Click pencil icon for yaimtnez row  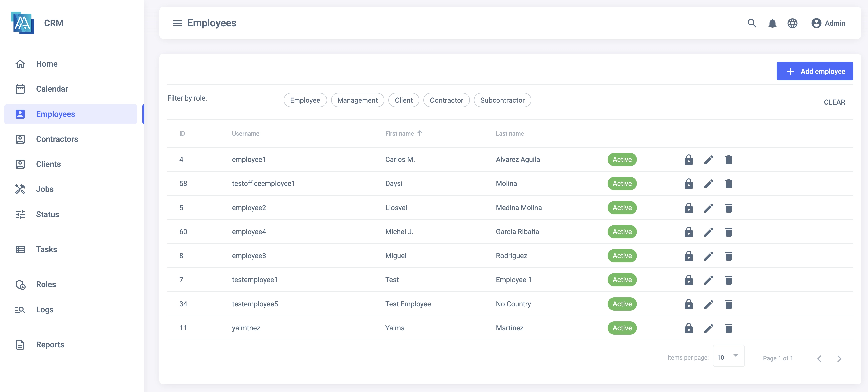click(709, 328)
